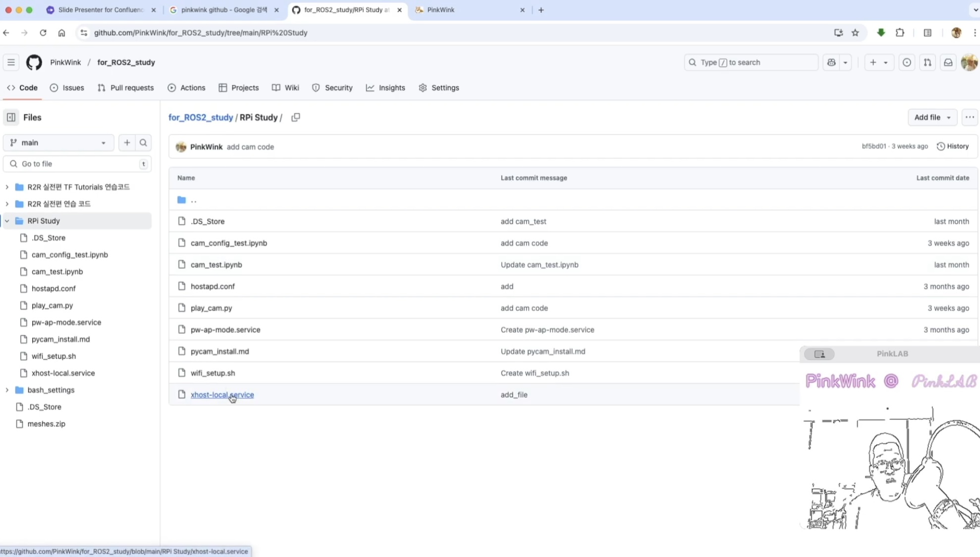Collapse the RPi Study folder tree
The width and height of the screenshot is (980, 557).
[7, 221]
